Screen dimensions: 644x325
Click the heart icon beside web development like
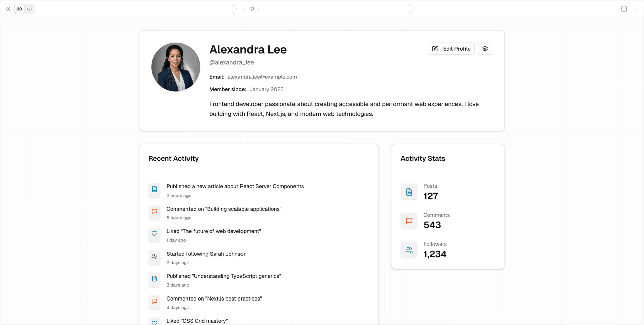click(x=154, y=234)
